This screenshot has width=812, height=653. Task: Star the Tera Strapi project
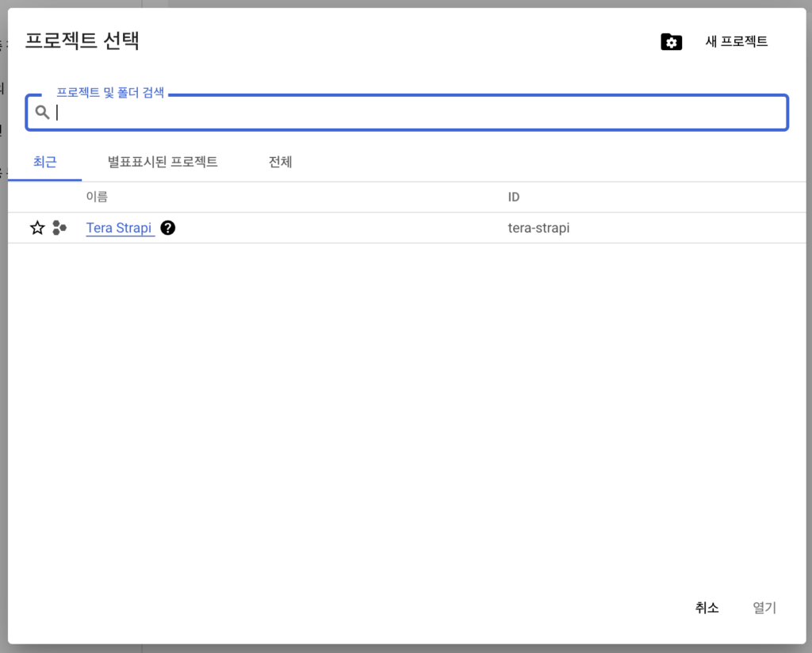[x=37, y=229]
